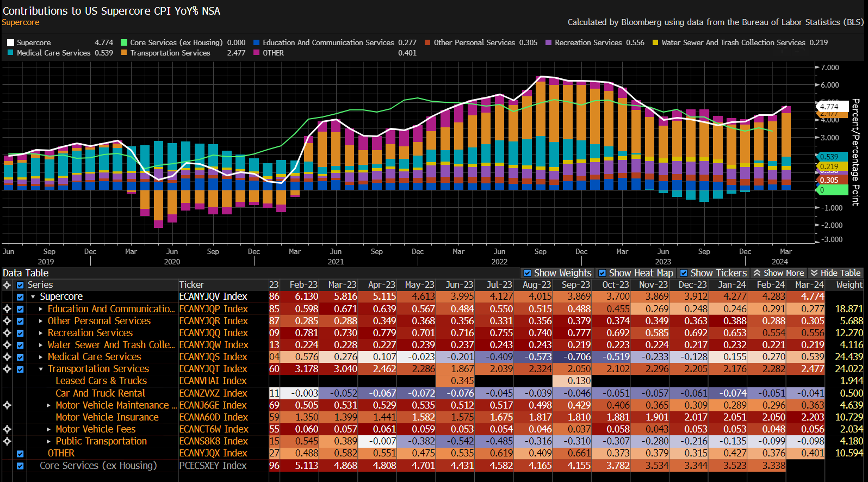
Task: Collapse the Transportation Services tree row
Action: pyautogui.click(x=41, y=369)
